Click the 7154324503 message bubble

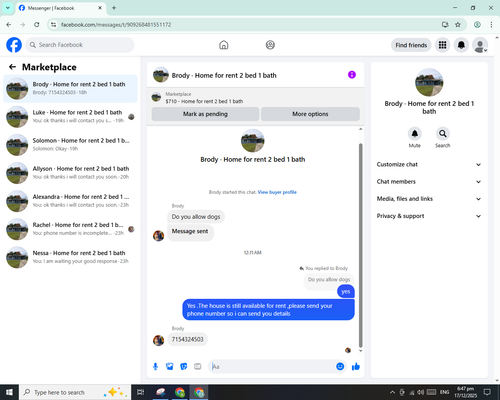(187, 339)
